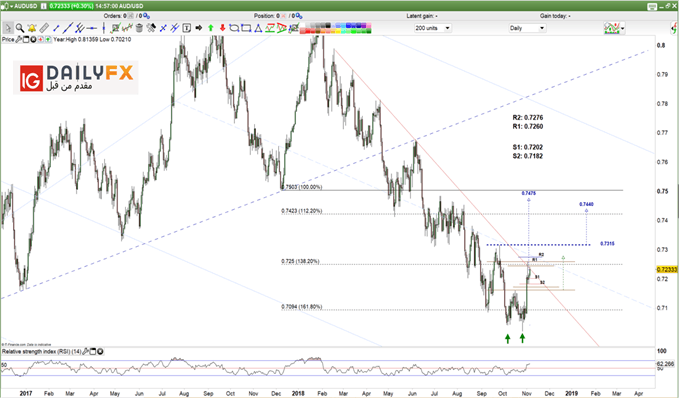Viewport: 679px width, 398px height.
Task: Select the vertical line tool
Action: pyautogui.click(x=104, y=28)
